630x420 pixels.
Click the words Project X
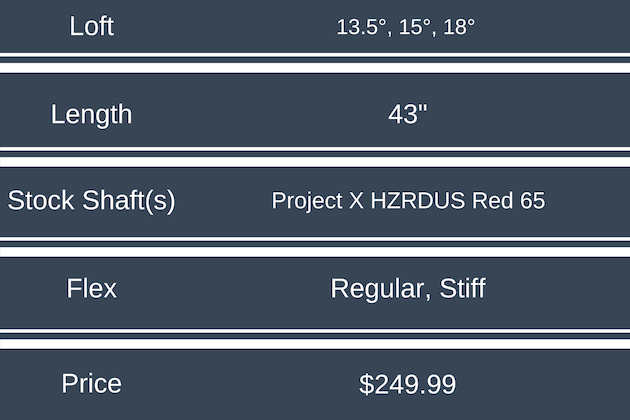tap(317, 200)
